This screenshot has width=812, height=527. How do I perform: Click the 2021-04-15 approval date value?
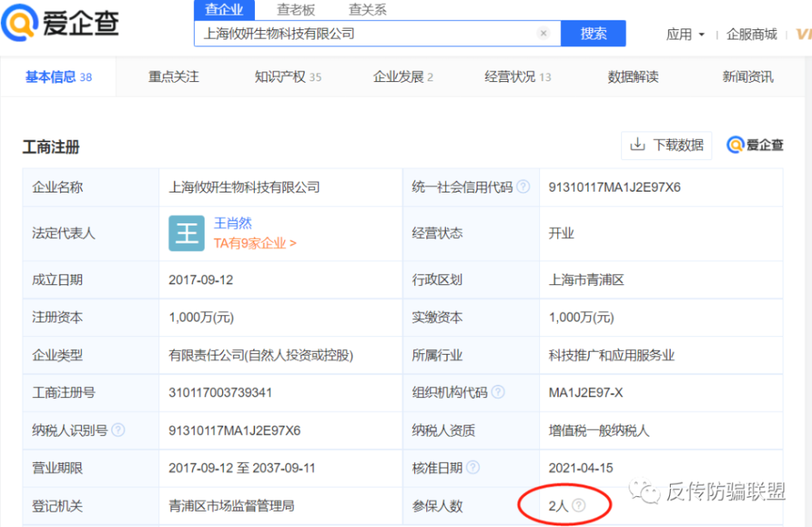click(x=581, y=468)
